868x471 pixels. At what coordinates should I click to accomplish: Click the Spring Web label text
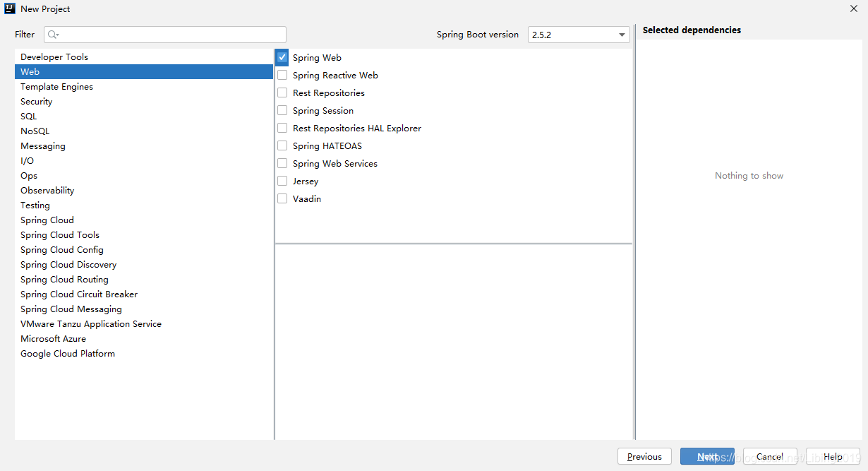(x=317, y=57)
